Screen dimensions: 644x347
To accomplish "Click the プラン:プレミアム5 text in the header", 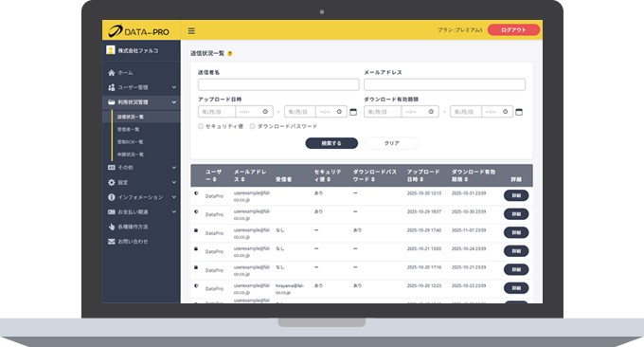I will (460, 30).
